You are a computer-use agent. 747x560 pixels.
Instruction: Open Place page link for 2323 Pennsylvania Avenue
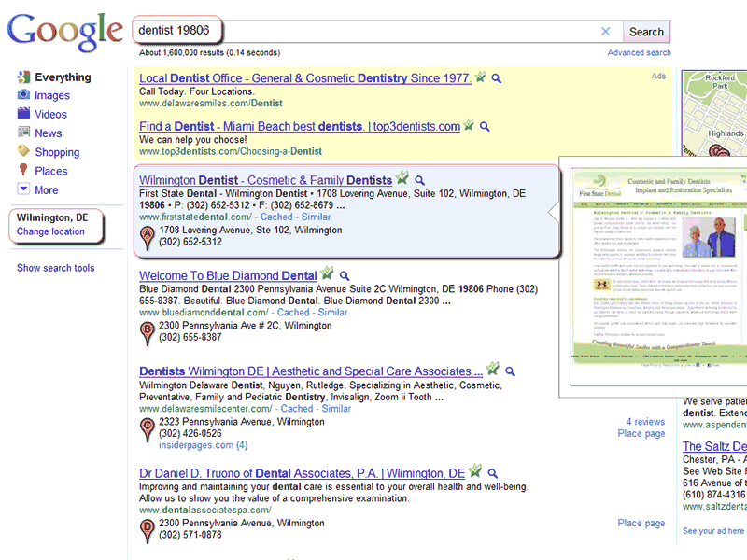pyautogui.click(x=641, y=433)
